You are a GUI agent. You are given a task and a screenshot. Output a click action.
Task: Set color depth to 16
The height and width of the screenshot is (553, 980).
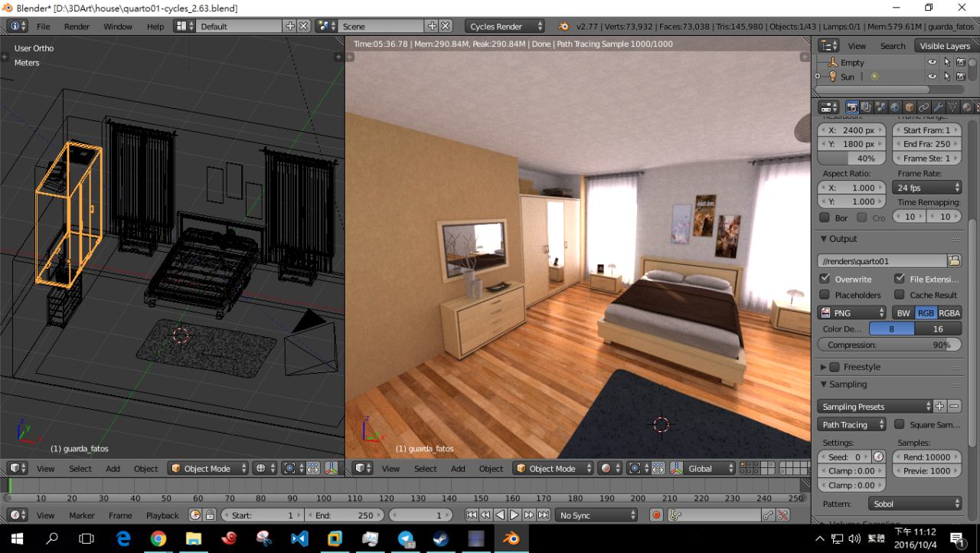938,329
